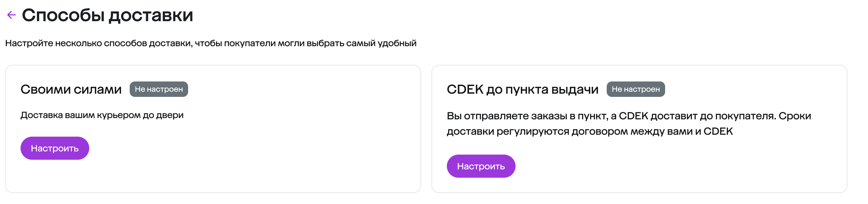868x204 pixels.
Task: Click the final CDEK word ending the description
Action: (x=718, y=131)
